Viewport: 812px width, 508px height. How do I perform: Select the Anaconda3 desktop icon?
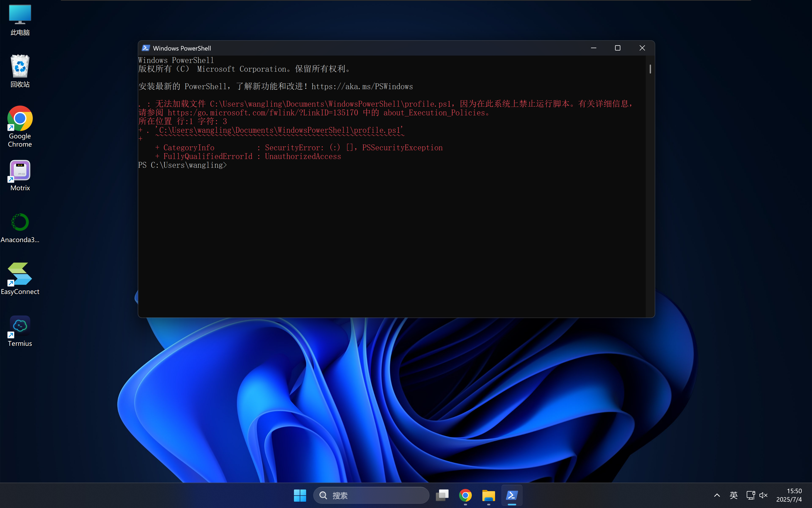click(20, 228)
